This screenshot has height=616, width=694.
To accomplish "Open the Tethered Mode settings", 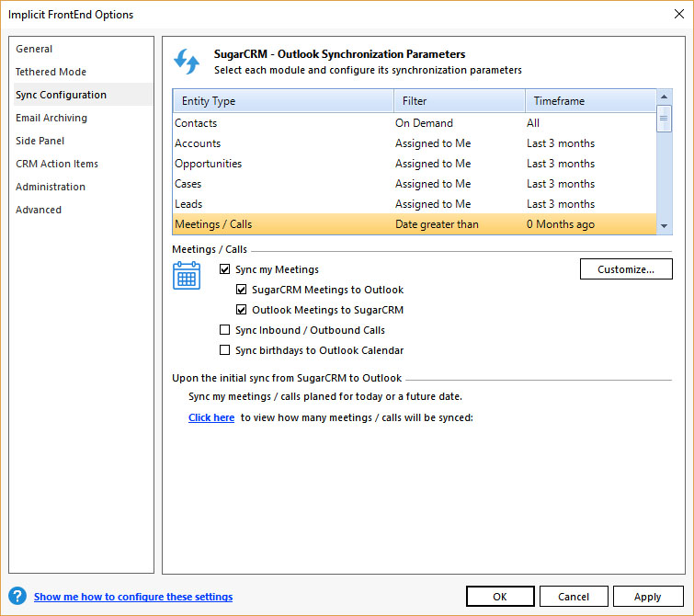I will [x=51, y=72].
